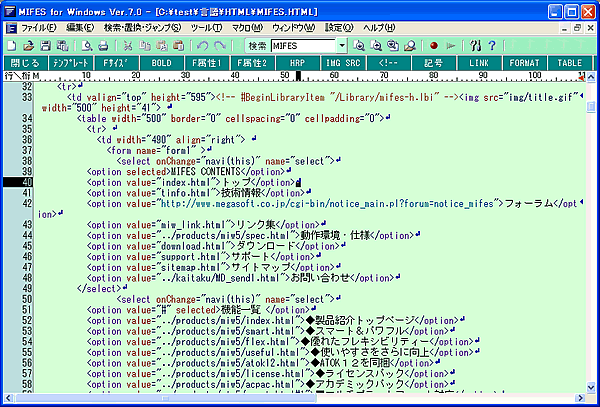
Task: Expand the search box dropdown arrow
Action: [342, 46]
